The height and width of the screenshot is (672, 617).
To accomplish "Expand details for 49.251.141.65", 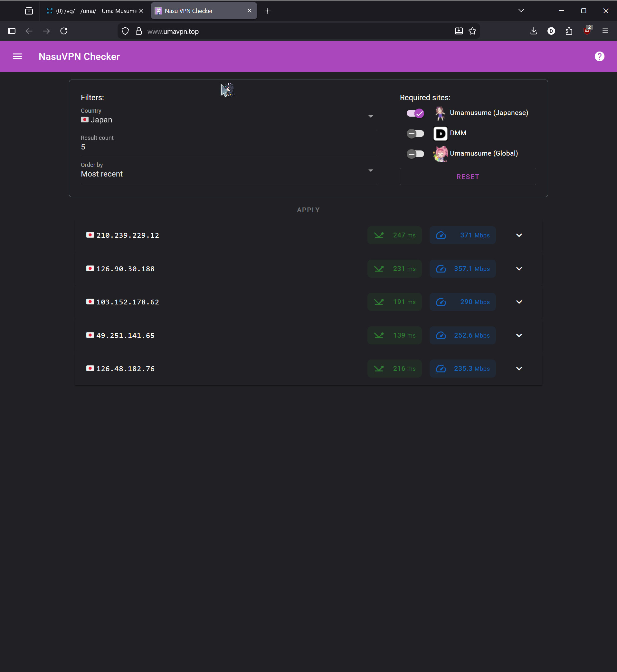I will tap(519, 335).
